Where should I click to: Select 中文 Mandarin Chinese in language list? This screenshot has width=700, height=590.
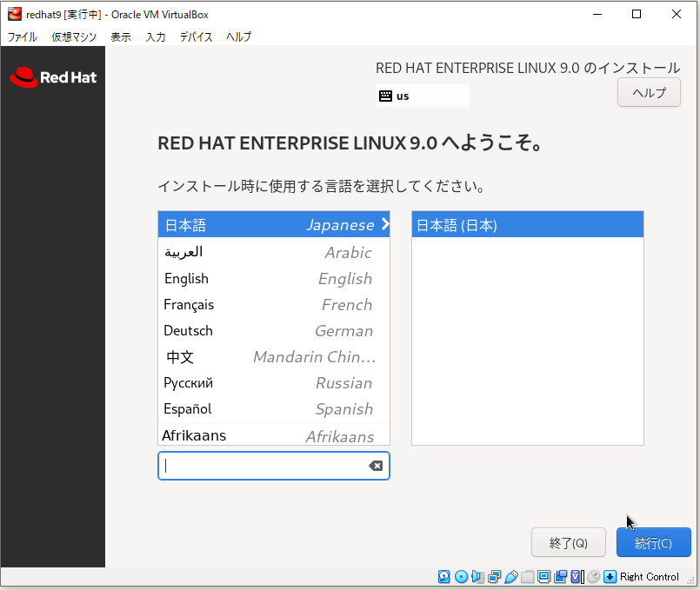(274, 357)
